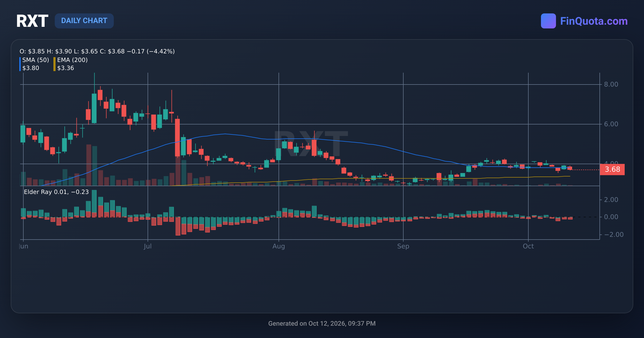Click the RXT ticker title
Viewport: 644px width, 338px height.
pos(32,21)
